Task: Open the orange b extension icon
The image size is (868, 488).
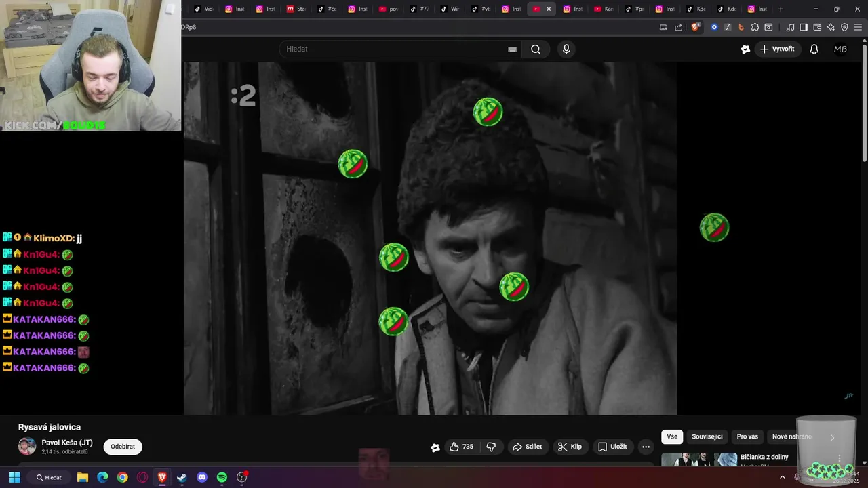Action: coord(741,27)
